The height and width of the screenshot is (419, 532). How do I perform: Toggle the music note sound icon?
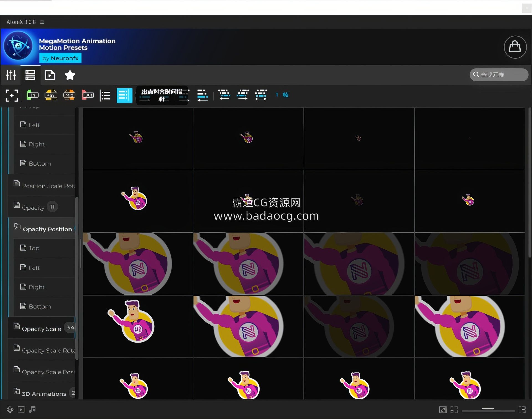[x=32, y=409]
